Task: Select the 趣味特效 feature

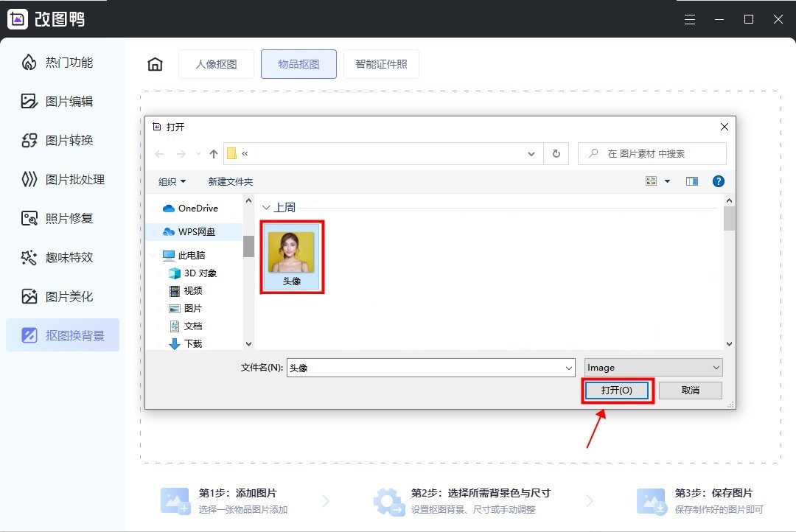Action: coord(63,257)
